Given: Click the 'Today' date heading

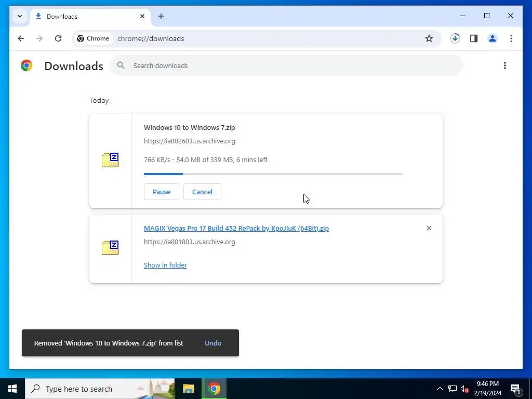Looking at the screenshot, I should (99, 100).
